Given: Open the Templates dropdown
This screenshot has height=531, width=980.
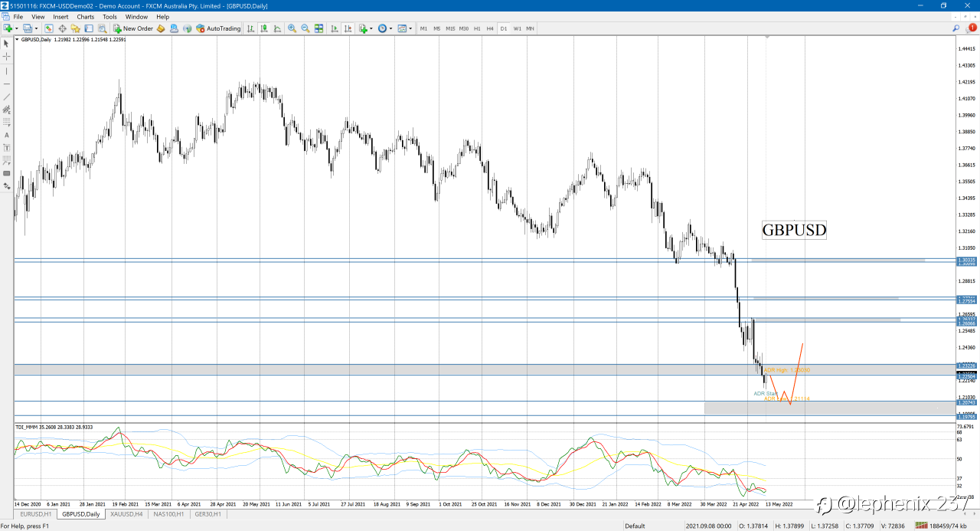Looking at the screenshot, I should (404, 28).
